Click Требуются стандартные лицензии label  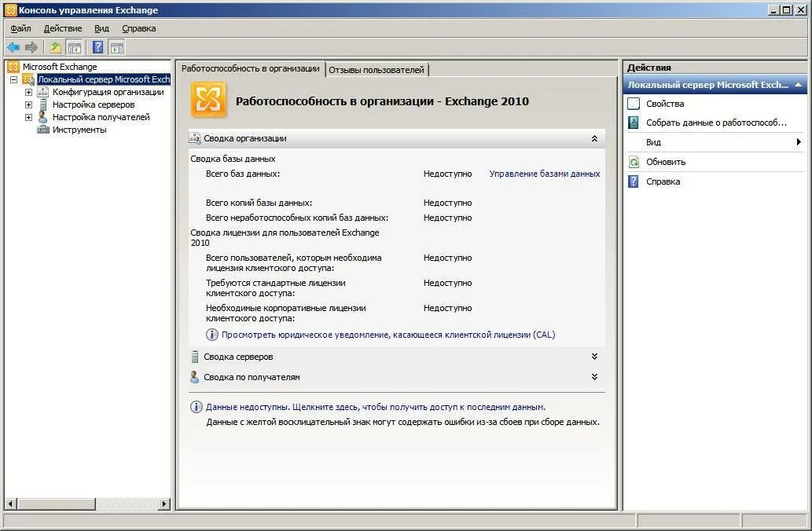point(275,287)
